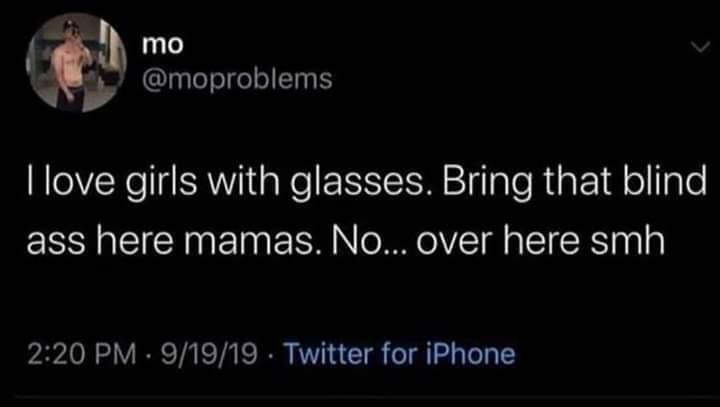Screen dimensions: 720x407
Task: Click the display name "mo"
Action: [x=163, y=45]
